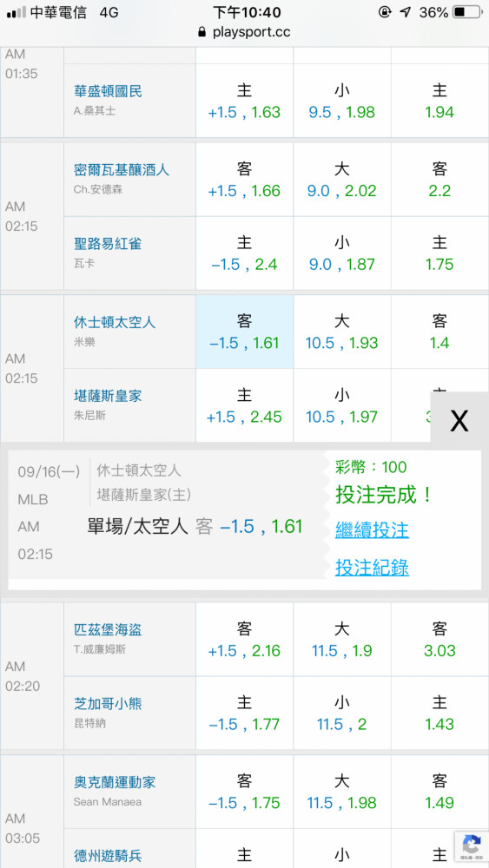Screen dimensions: 489x868
Task: Select 大 10.5, 1.93 over option
Action: click(x=341, y=332)
